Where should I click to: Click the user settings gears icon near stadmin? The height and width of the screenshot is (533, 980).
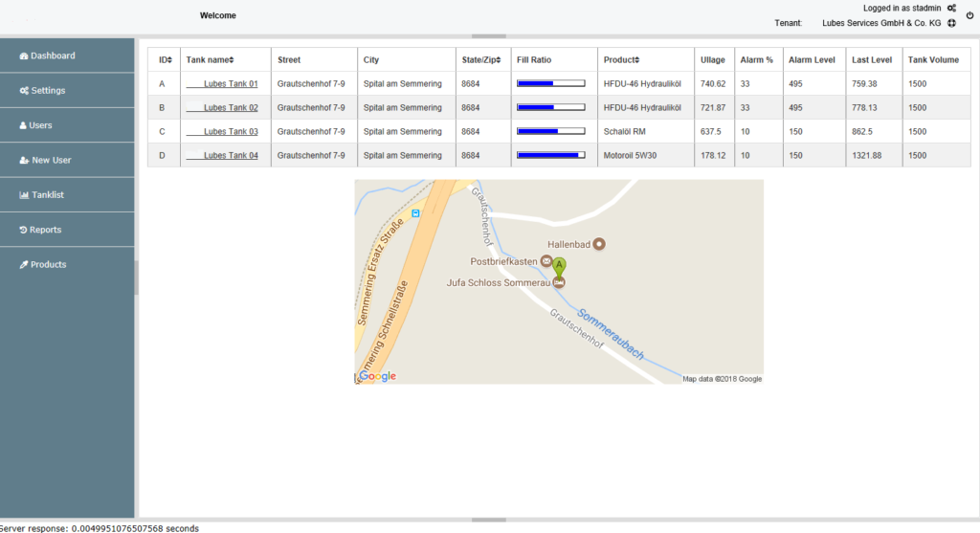(951, 8)
